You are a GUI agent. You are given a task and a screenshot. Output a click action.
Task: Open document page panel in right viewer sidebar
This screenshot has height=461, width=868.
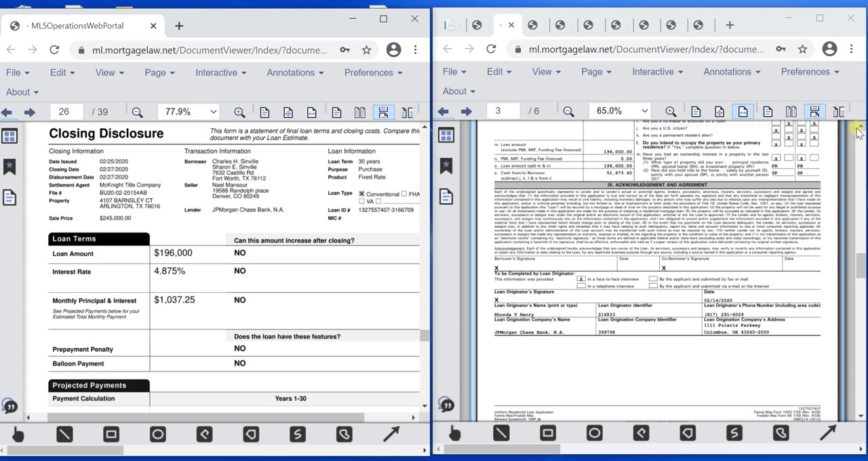[446, 197]
